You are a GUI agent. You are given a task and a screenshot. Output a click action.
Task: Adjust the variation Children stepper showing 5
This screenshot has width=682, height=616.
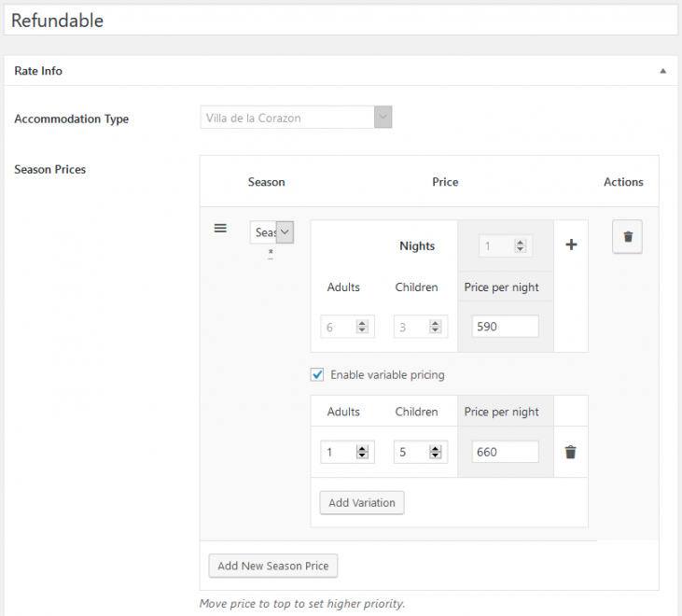[x=420, y=452]
